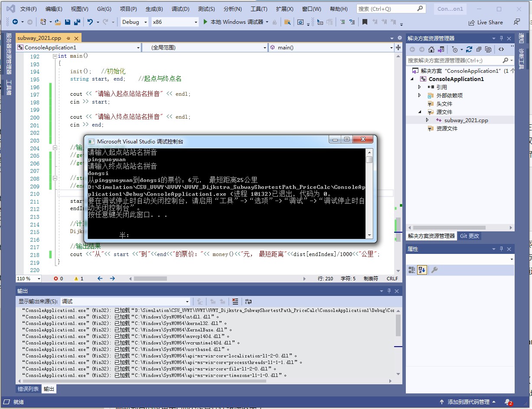Click the home icon in Solution Explorer
Viewport: 532px width, 409px height.
point(431,49)
